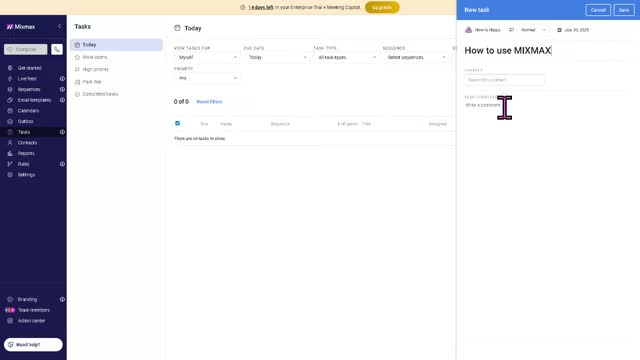Open Contacts in sidebar

(x=27, y=143)
